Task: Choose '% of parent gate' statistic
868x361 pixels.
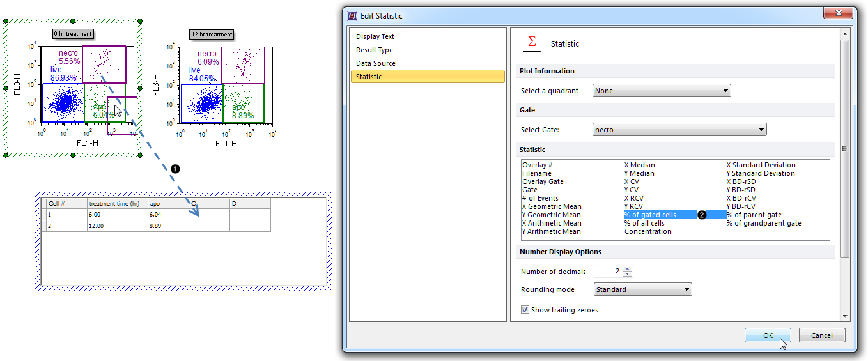Action: point(754,215)
